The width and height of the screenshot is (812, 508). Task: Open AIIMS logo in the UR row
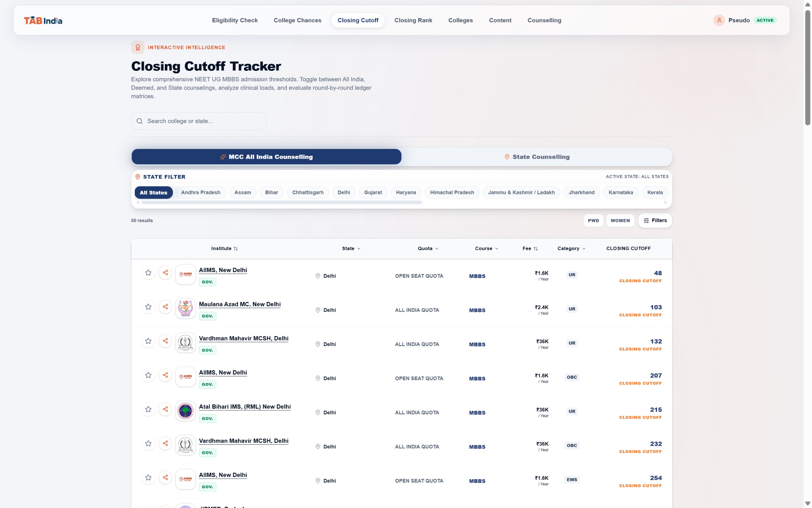click(x=185, y=274)
